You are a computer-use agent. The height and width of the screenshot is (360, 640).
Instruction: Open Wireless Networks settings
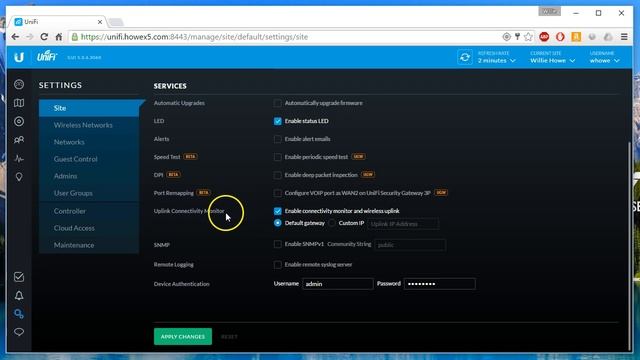click(89, 125)
